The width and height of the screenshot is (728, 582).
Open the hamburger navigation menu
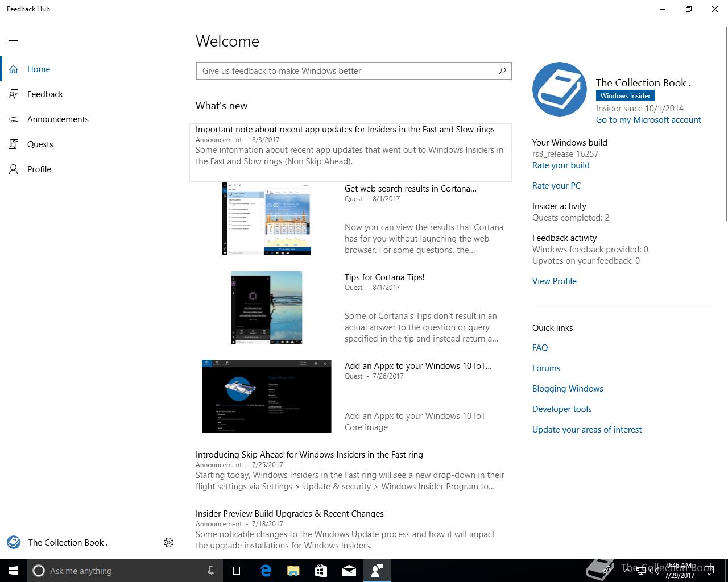click(x=14, y=43)
